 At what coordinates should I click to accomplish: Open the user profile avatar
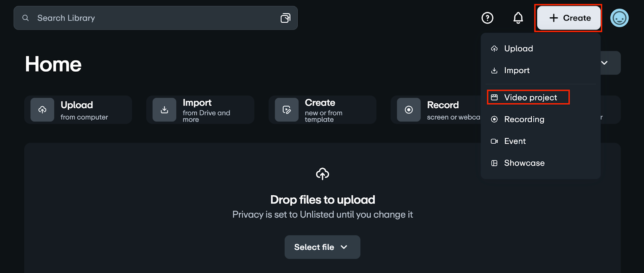619,18
